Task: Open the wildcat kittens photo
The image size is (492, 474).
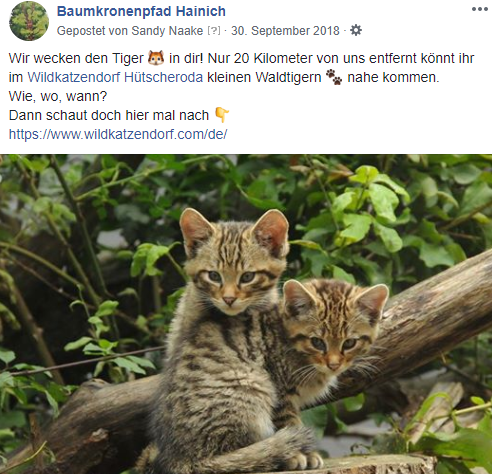Action: pos(246,314)
